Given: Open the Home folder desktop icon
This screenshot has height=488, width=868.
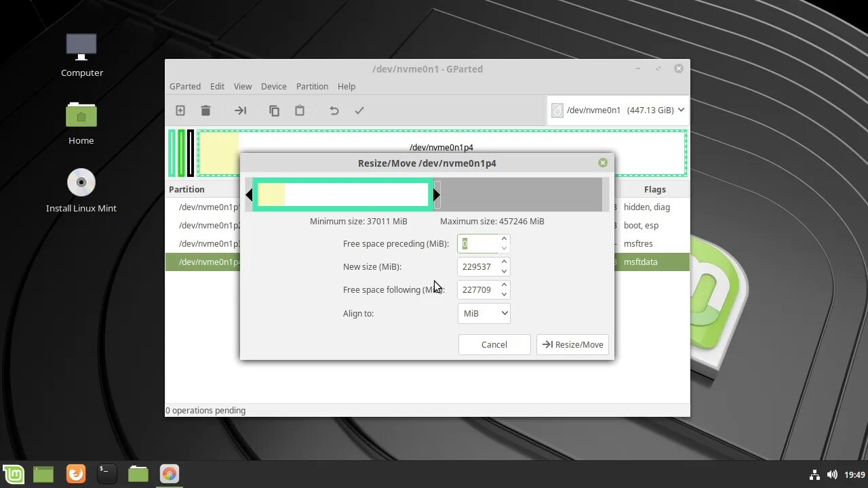Looking at the screenshot, I should pyautogui.click(x=81, y=123).
